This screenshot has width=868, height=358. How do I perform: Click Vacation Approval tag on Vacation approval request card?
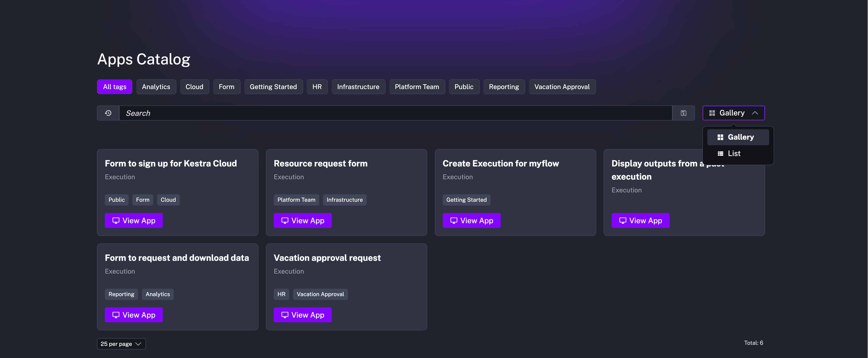coord(320,294)
